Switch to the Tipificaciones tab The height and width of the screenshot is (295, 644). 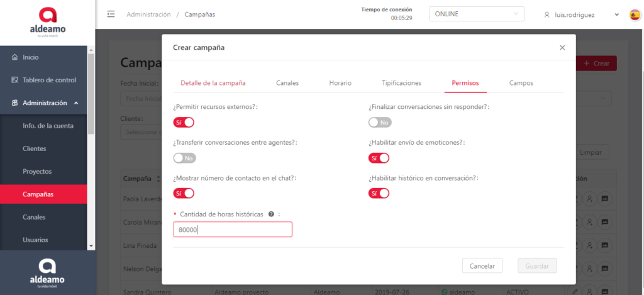click(x=401, y=82)
